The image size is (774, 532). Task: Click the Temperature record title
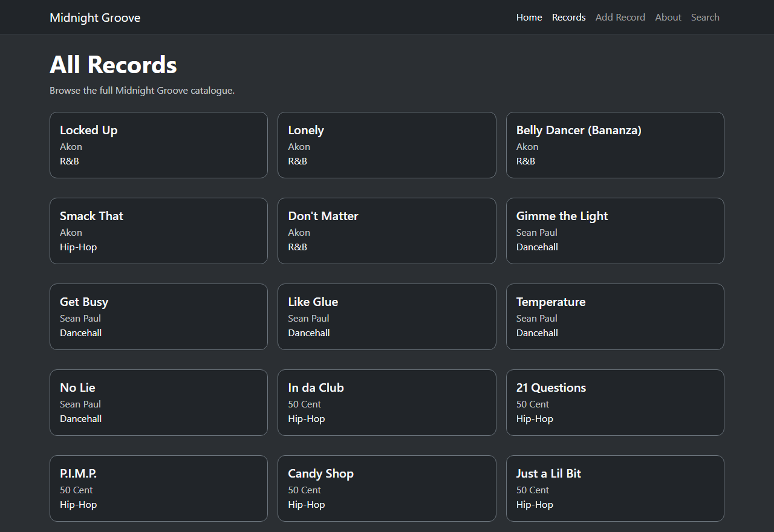point(551,302)
